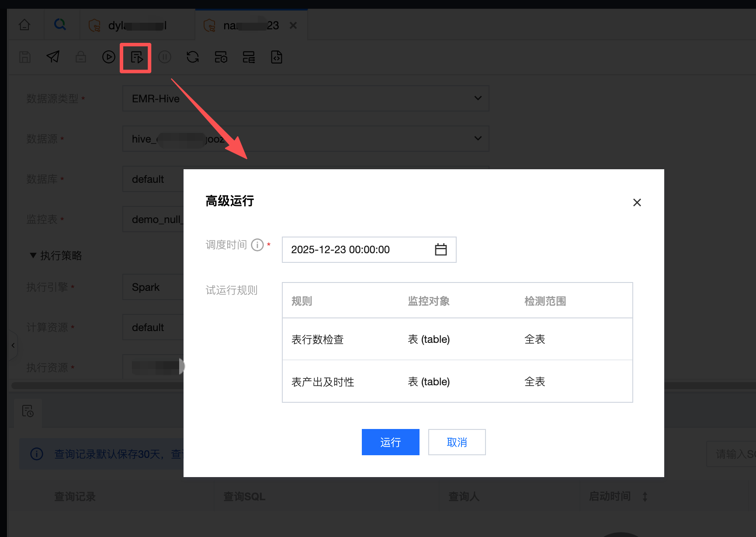
Task: Click the scheduling settings toolbar icon
Action: pos(221,57)
